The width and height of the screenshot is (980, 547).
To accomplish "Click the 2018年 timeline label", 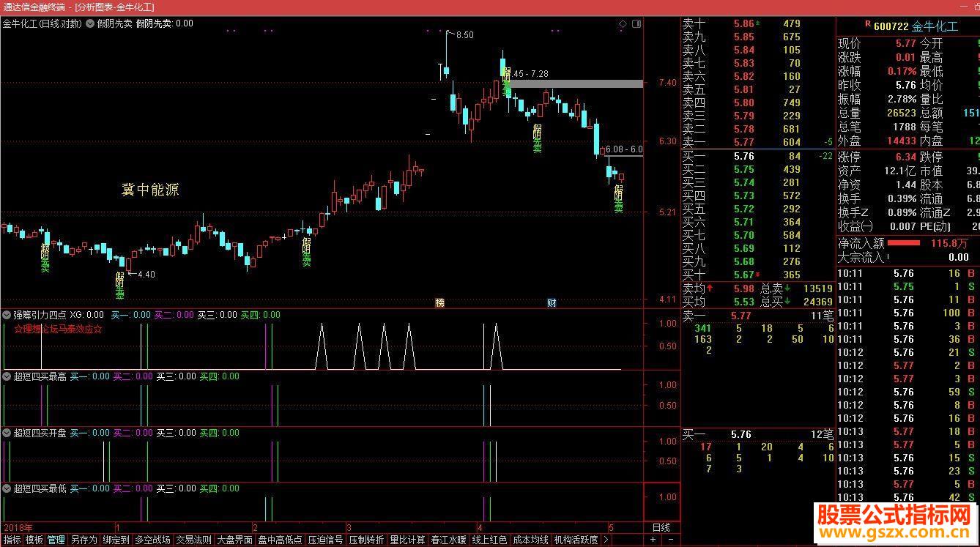I will pos(18,527).
